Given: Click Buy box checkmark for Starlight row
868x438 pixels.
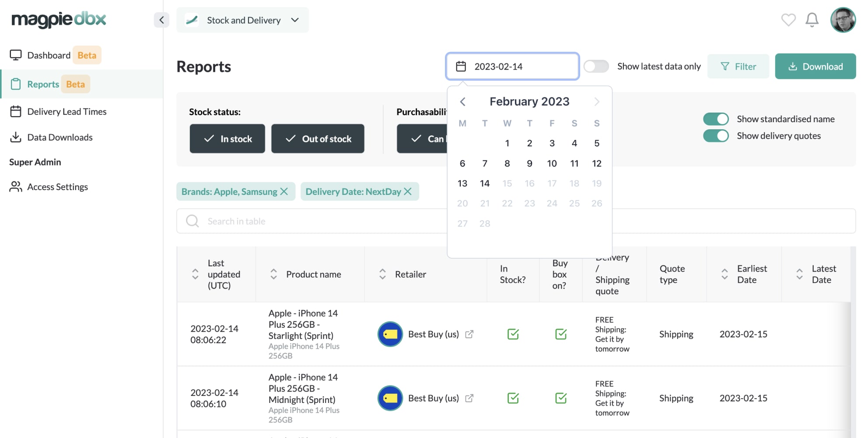Looking at the screenshot, I should click(561, 334).
